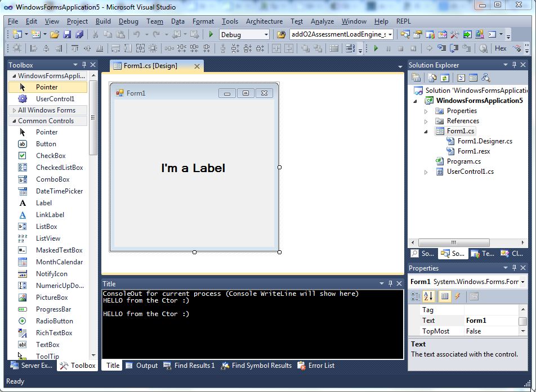Select Form1.resx in Solution Explorer
Image resolution: width=536 pixels, height=392 pixels.
point(474,151)
